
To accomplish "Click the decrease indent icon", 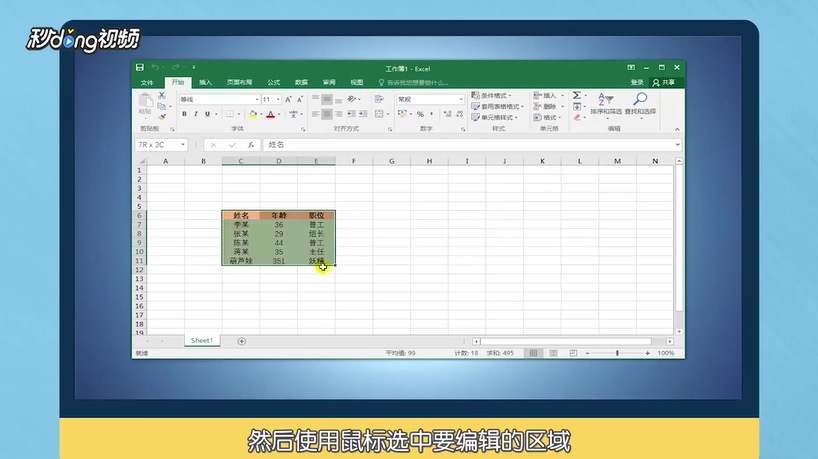I will click(x=351, y=114).
